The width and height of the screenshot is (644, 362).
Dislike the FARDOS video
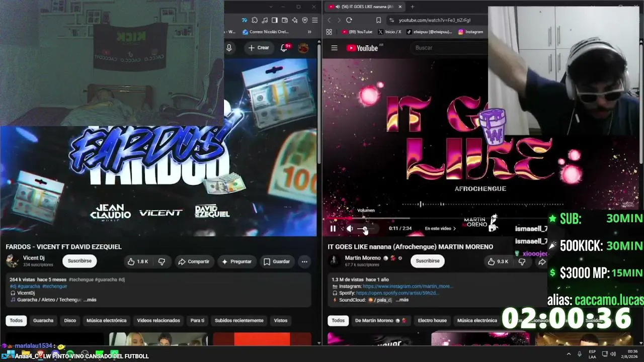tap(162, 261)
